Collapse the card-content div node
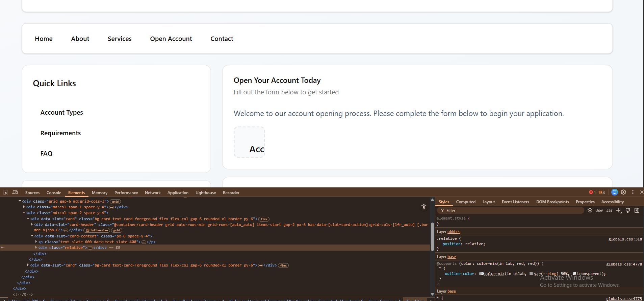 pyautogui.click(x=32, y=236)
